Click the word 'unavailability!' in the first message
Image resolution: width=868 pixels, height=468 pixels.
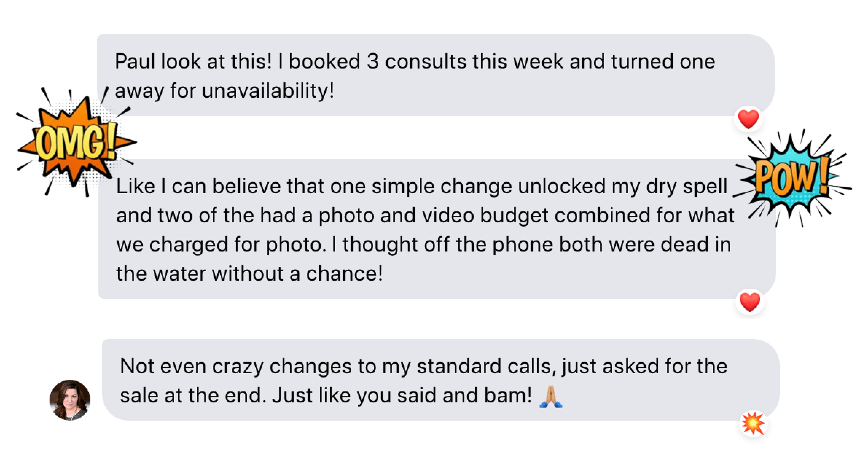pyautogui.click(x=268, y=90)
